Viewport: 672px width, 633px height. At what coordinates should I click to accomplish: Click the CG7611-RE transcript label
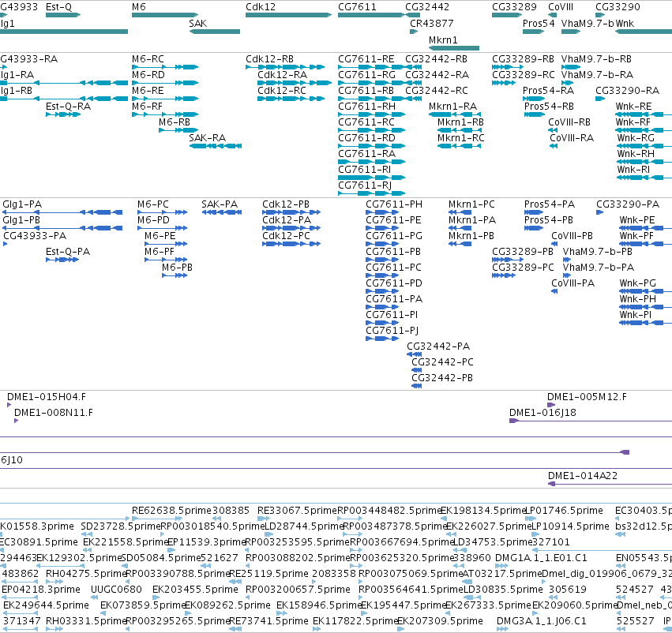(x=366, y=58)
